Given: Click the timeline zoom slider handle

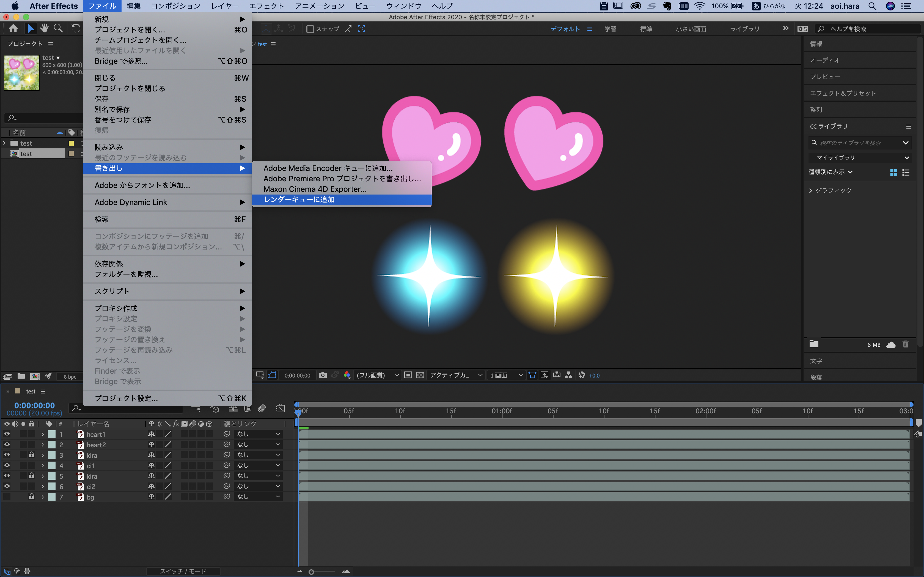Looking at the screenshot, I should [x=311, y=572].
